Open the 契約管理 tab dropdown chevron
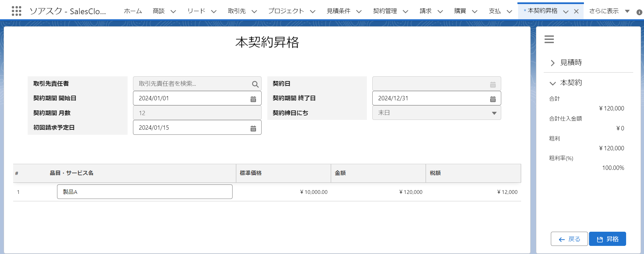 click(x=405, y=11)
